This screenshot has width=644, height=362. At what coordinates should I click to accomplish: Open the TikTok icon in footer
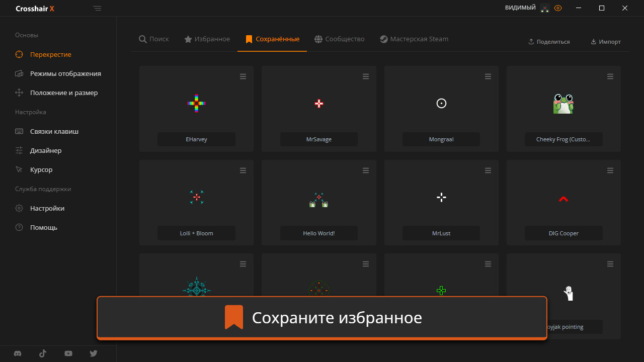pos(43,353)
